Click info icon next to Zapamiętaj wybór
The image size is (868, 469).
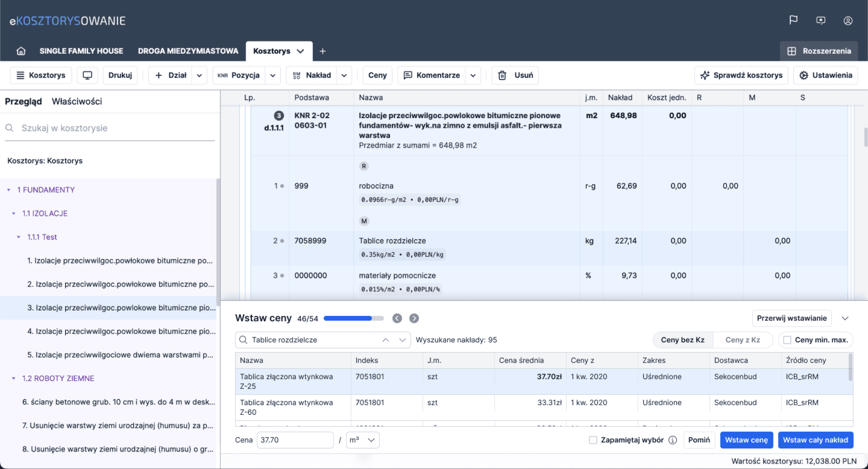(x=673, y=440)
